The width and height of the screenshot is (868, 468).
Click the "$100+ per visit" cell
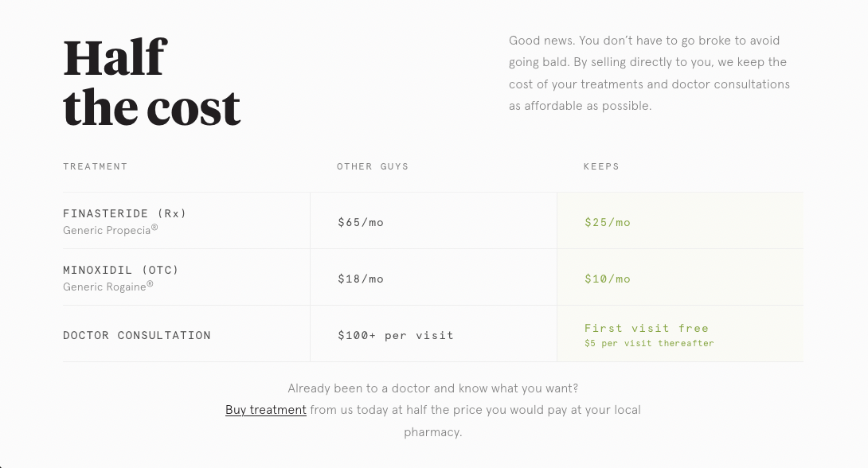pos(396,336)
